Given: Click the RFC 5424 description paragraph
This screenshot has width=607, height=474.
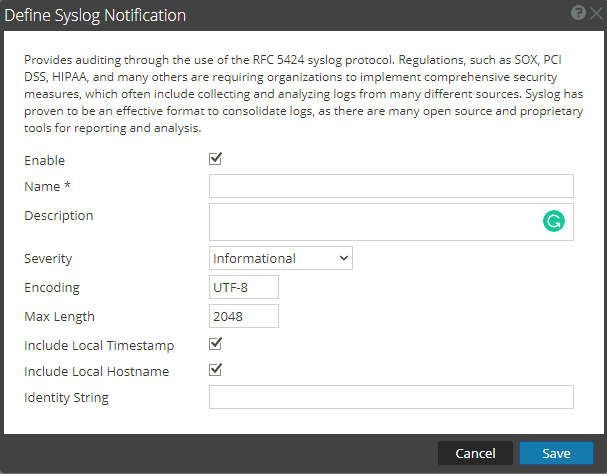Looking at the screenshot, I should [300, 93].
